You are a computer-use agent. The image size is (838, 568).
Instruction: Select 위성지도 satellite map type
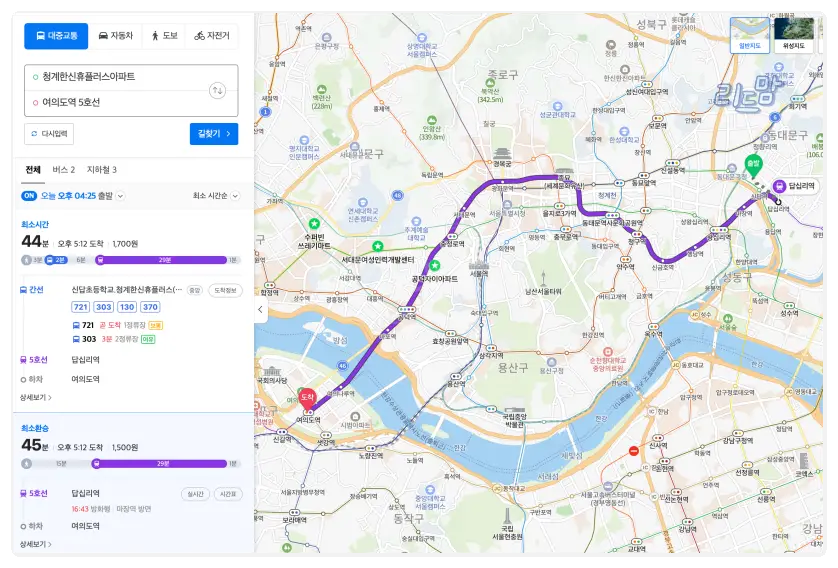coord(794,35)
